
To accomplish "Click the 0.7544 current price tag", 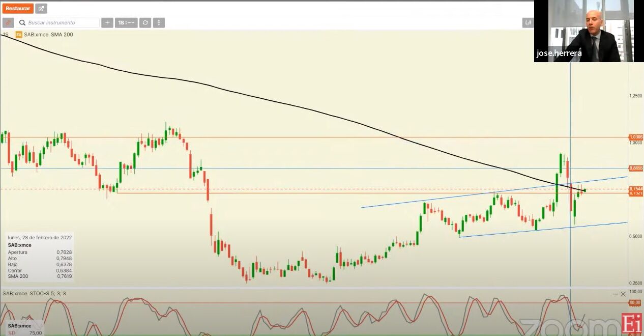I will point(636,189).
